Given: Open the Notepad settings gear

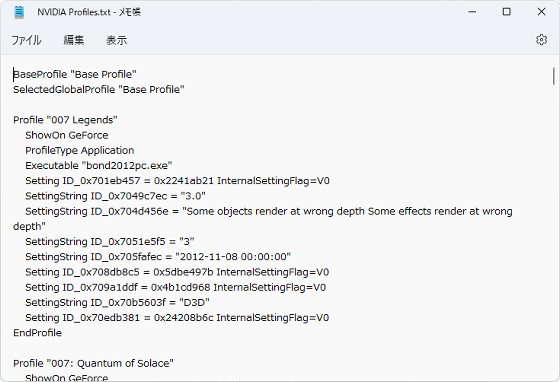Looking at the screenshot, I should [x=541, y=40].
